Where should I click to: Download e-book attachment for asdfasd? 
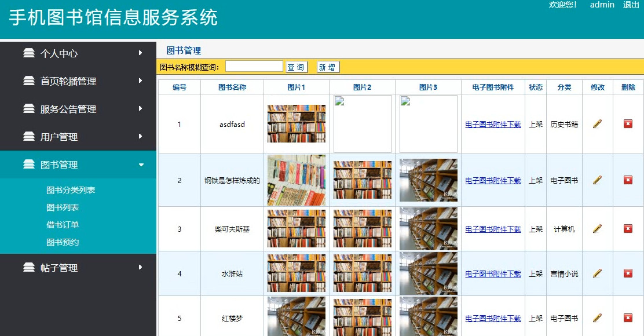pos(493,124)
